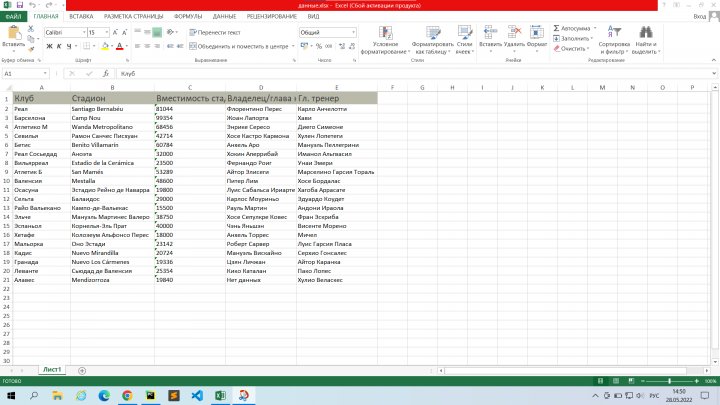Select cell with Santiago Bernabéu
This screenshot has height=405, width=720.
click(x=112, y=109)
